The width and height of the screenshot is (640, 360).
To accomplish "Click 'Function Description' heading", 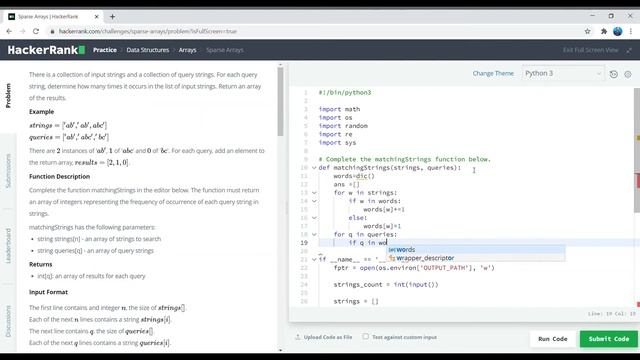I will pyautogui.click(x=60, y=176).
